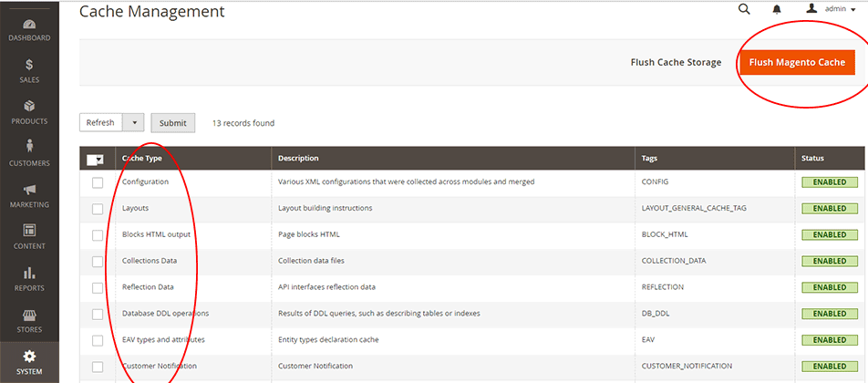The height and width of the screenshot is (383, 868).
Task: Open the Dashboard sidebar icon
Action: point(29,25)
